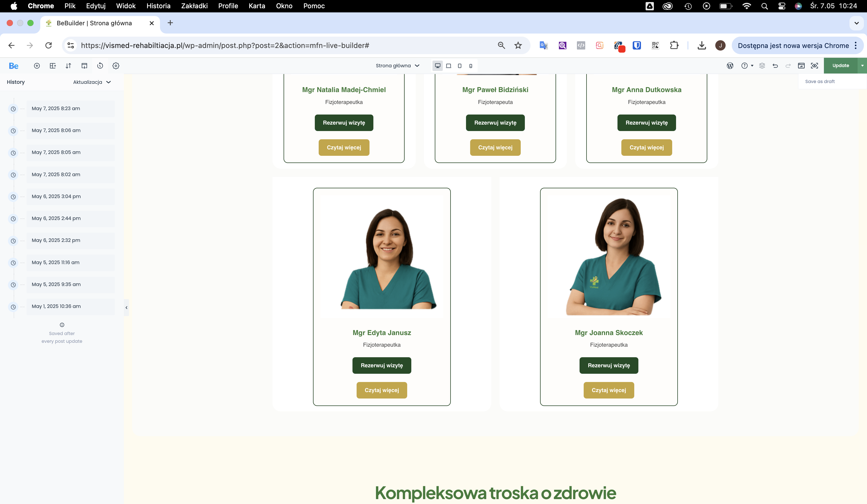Click Czytaj więcej under Natalia Madej-Chmiel
Viewport: 867px width, 504px height.
(344, 148)
